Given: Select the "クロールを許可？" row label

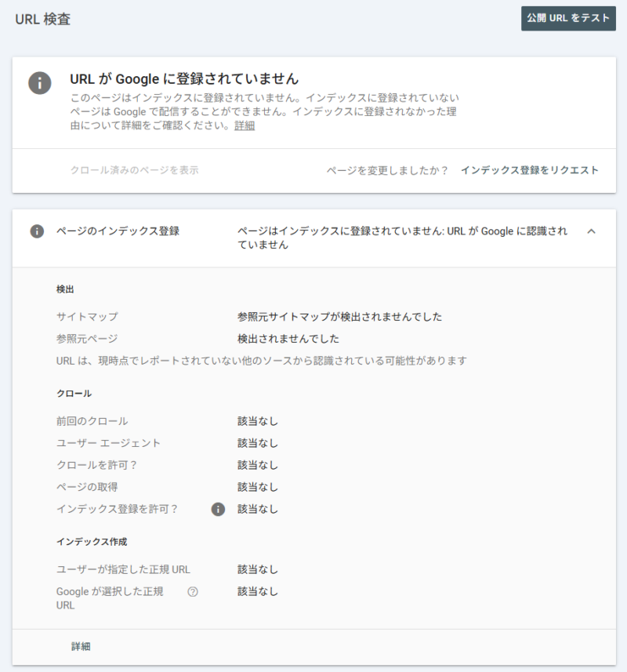Looking at the screenshot, I should pos(97,465).
